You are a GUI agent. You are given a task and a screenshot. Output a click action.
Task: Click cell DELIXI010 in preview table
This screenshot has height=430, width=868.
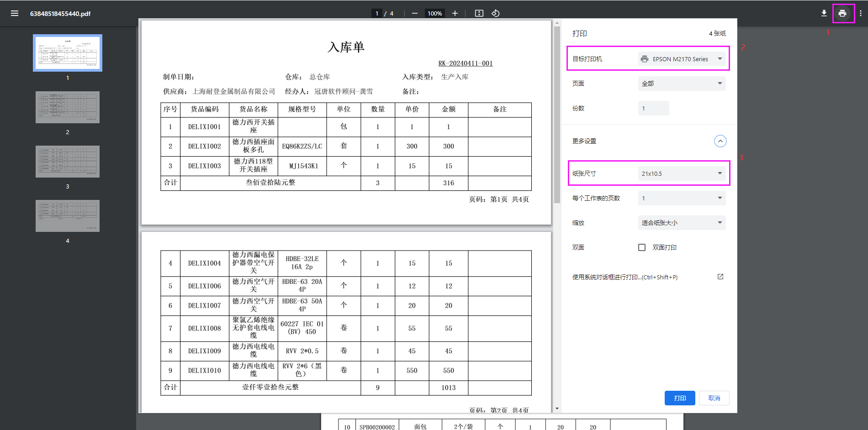tap(204, 371)
